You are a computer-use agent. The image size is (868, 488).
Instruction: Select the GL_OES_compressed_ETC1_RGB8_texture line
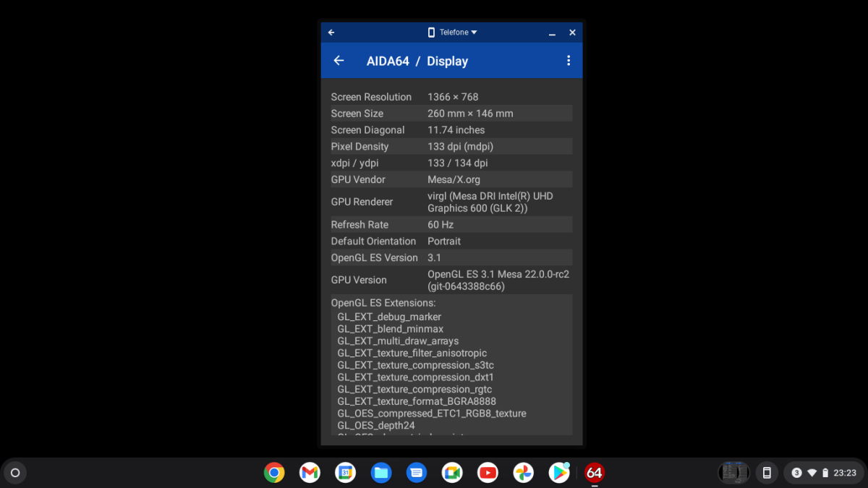click(x=432, y=414)
